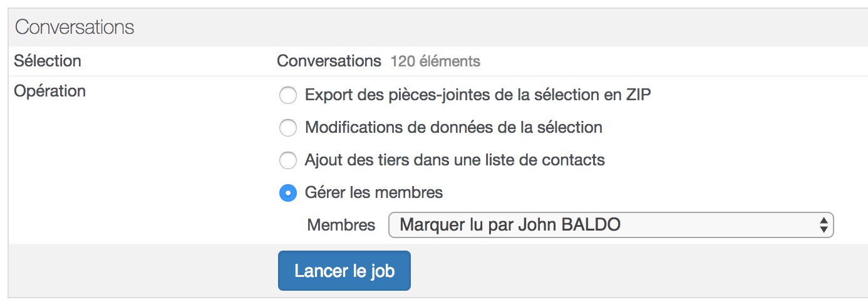Click the Modifications de données de la sélection label
The image size is (868, 307).
pyautogui.click(x=453, y=127)
